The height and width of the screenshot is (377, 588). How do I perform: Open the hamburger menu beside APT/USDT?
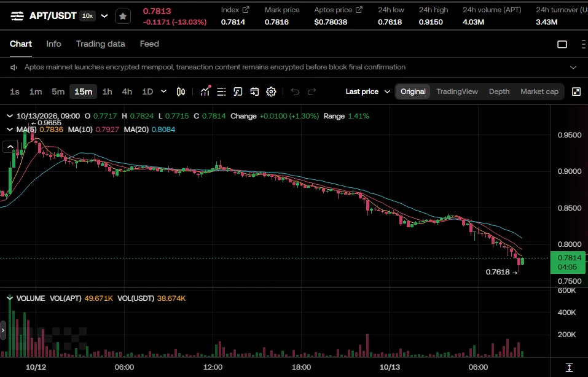17,16
